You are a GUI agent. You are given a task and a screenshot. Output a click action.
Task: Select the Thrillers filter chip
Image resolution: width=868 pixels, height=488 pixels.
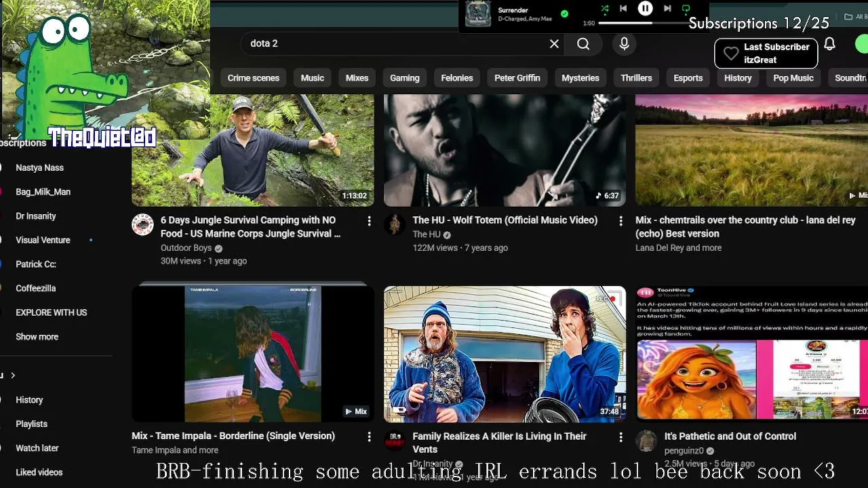click(636, 78)
